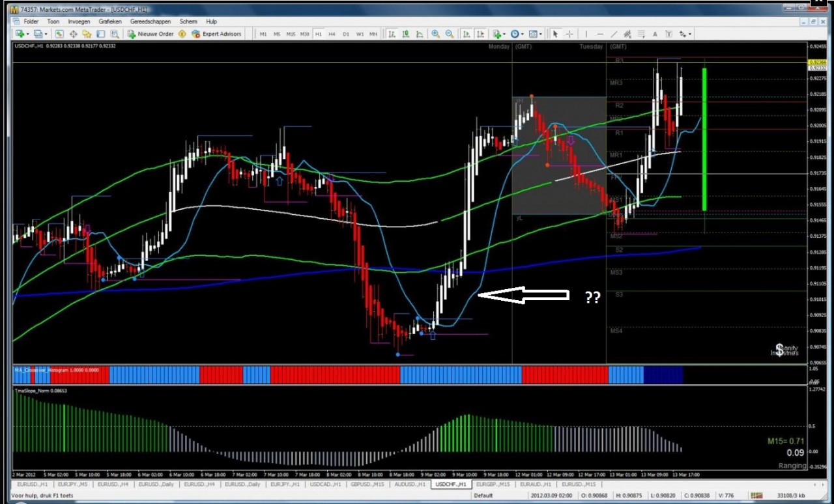Click the Expert Advisors button
Screen dimensions: 834x504
pos(216,34)
